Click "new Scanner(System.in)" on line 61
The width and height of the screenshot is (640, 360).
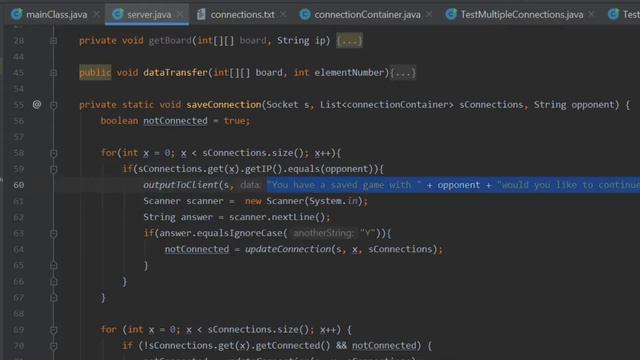tap(304, 201)
